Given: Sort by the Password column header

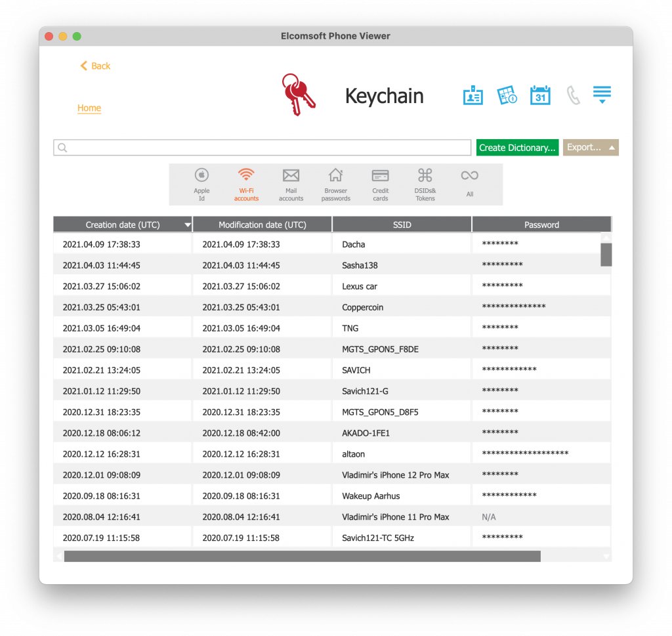Looking at the screenshot, I should click(541, 224).
